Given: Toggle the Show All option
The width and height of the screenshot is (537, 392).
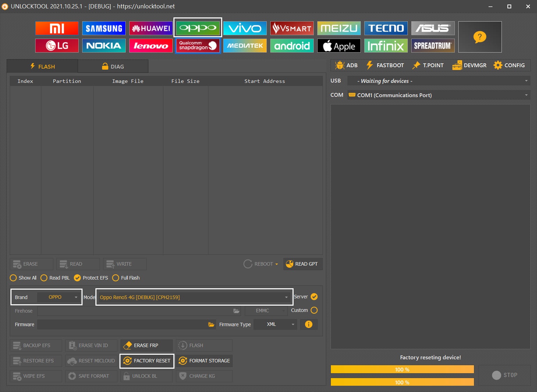Looking at the screenshot, I should (23, 278).
